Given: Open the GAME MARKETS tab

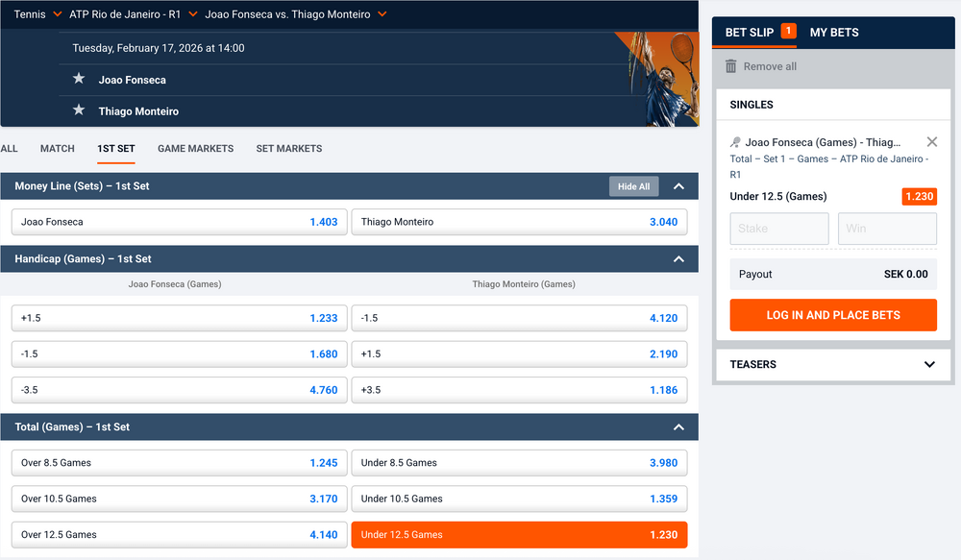Looking at the screenshot, I should 195,148.
